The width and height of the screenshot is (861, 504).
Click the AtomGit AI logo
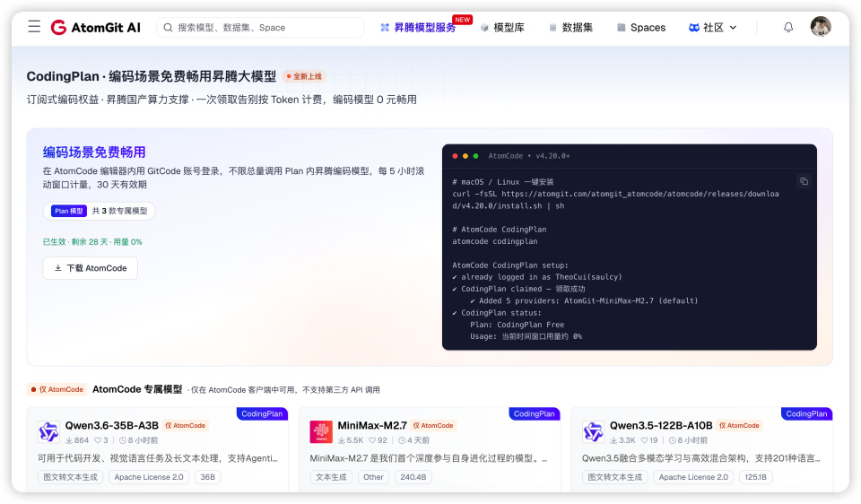click(96, 28)
